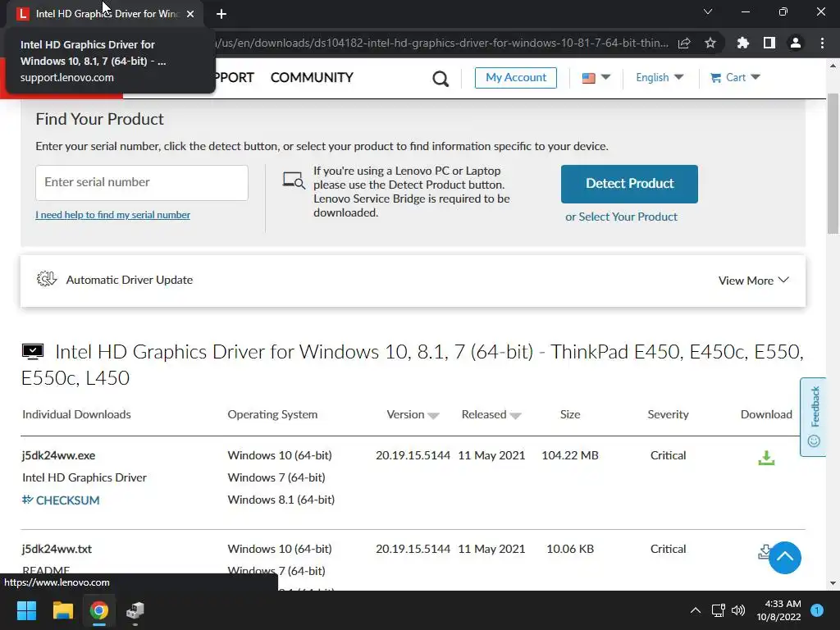Click the share page icon in address bar
The image size is (840, 630).
point(684,43)
